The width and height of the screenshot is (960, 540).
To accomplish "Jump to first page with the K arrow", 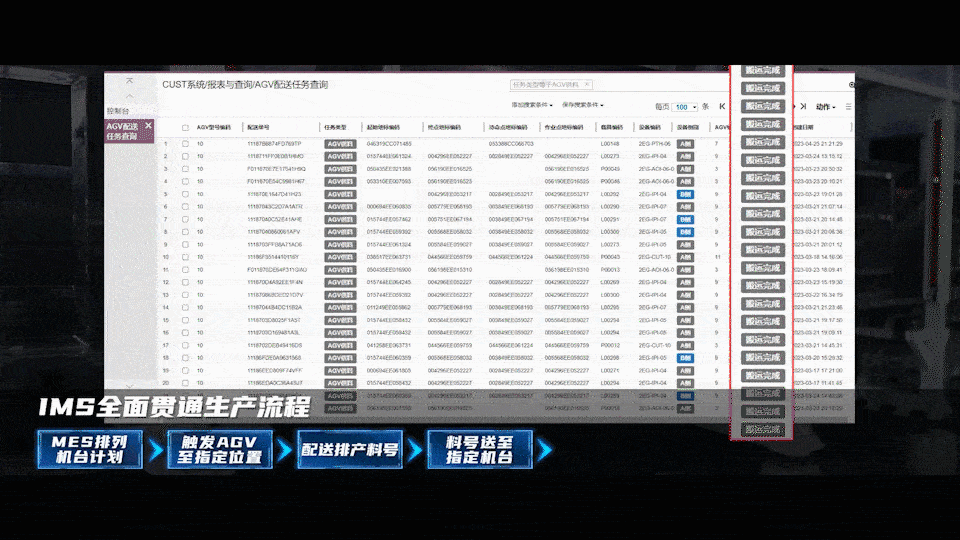I will point(722,107).
